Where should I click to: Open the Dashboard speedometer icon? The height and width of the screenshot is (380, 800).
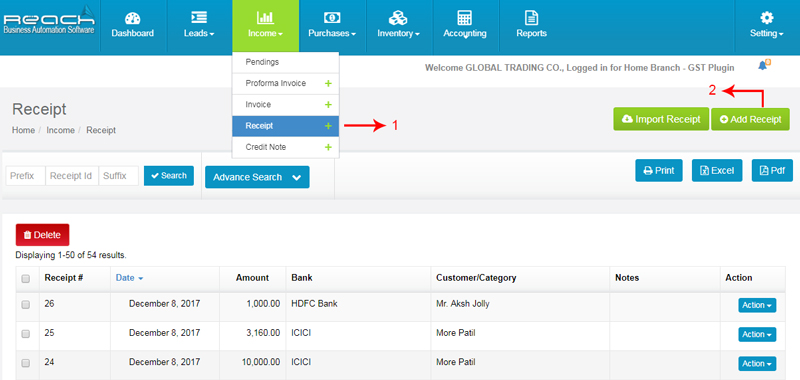[x=133, y=18]
